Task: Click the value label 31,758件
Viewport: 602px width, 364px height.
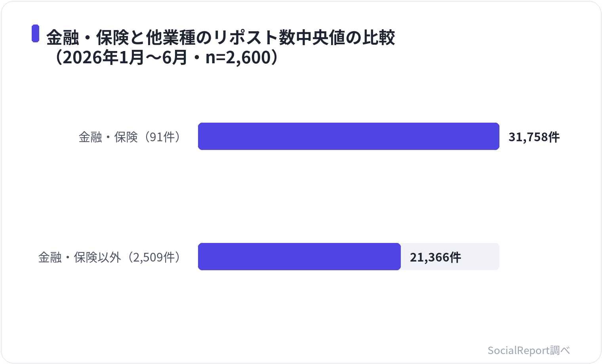Action: point(534,137)
